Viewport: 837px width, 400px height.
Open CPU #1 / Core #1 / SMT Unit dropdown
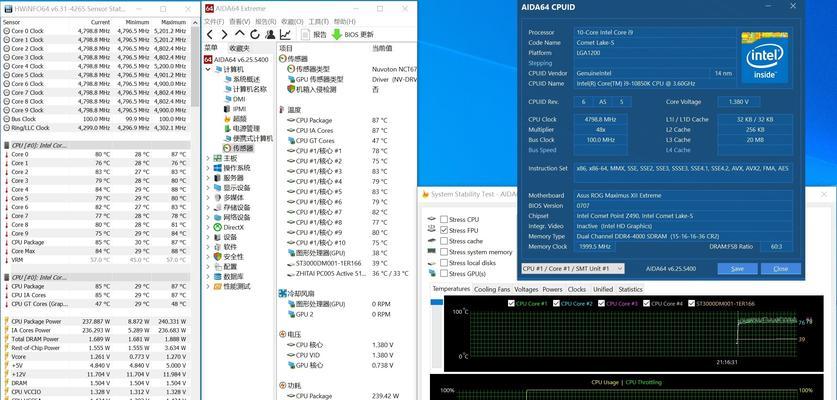click(x=573, y=269)
